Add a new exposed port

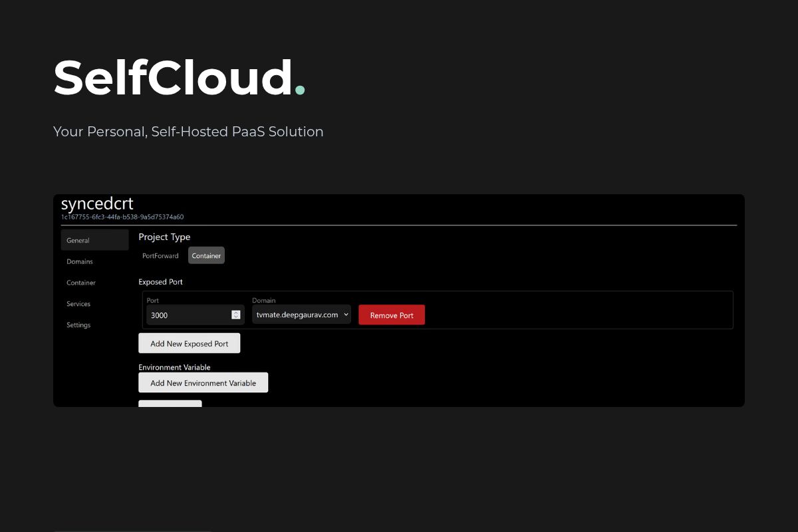pyautogui.click(x=189, y=343)
